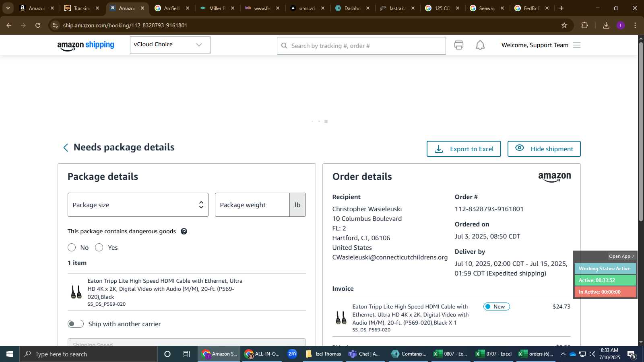Viewport: 644px width, 362px height.
Task: Click taskbar clock 8:33 AM
Action: coord(609,354)
